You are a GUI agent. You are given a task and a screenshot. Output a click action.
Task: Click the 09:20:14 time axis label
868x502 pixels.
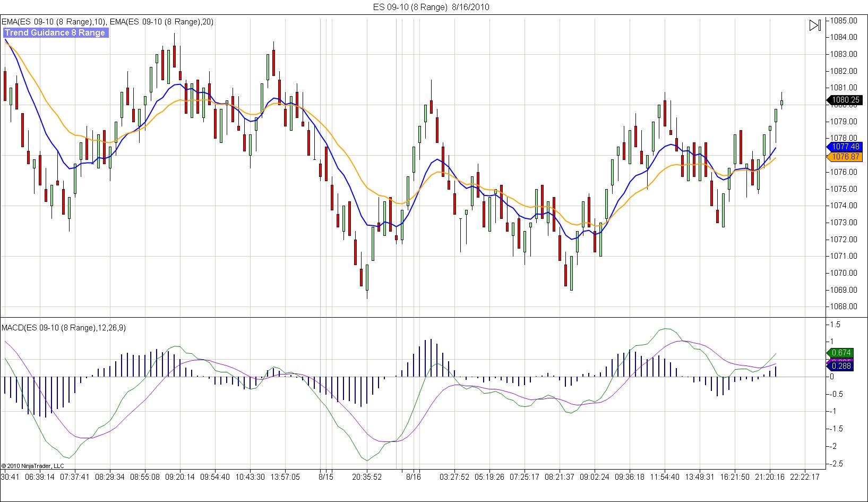coord(180,477)
